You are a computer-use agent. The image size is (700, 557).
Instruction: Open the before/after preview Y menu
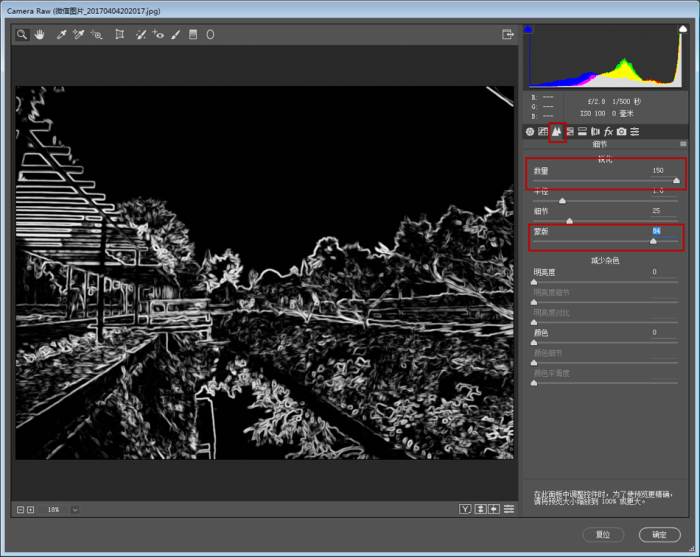pos(465,510)
